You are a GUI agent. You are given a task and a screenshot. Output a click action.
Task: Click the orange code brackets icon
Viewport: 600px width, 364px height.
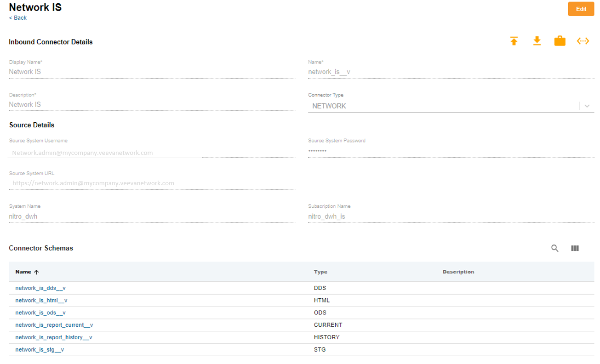coord(583,41)
